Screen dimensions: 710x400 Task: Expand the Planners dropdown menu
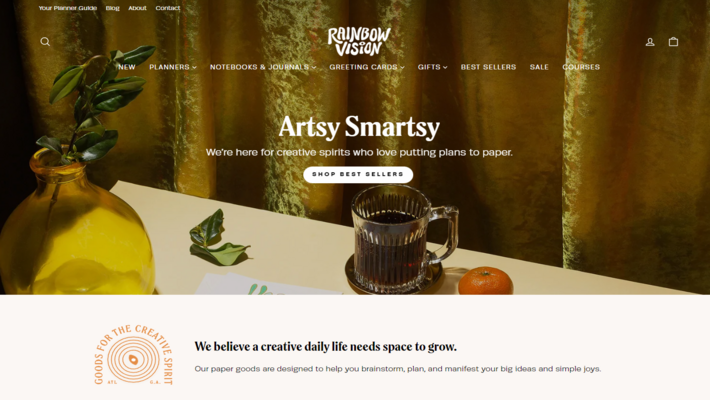173,67
